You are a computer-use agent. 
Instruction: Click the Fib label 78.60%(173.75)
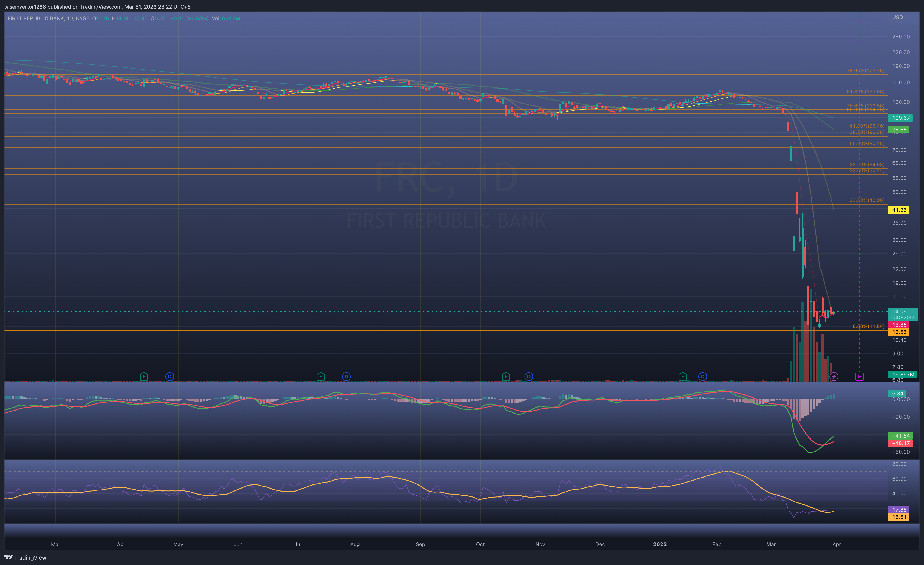tap(865, 70)
